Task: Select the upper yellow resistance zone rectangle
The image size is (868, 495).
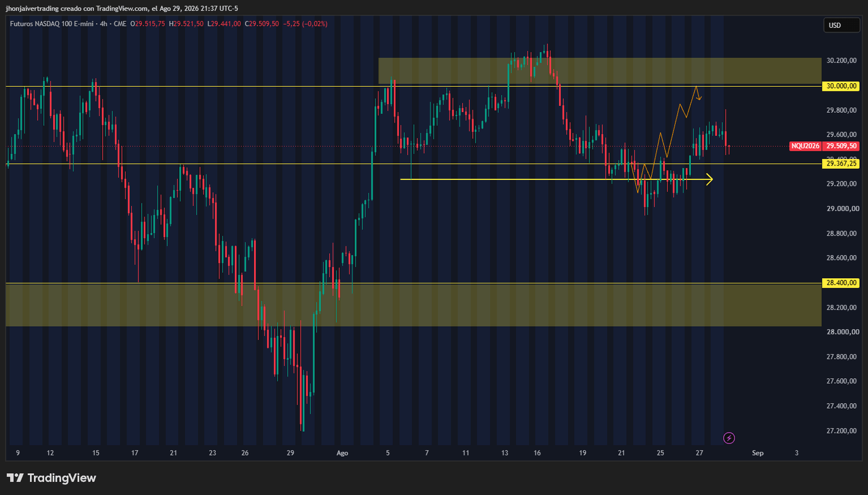Action: coord(600,71)
